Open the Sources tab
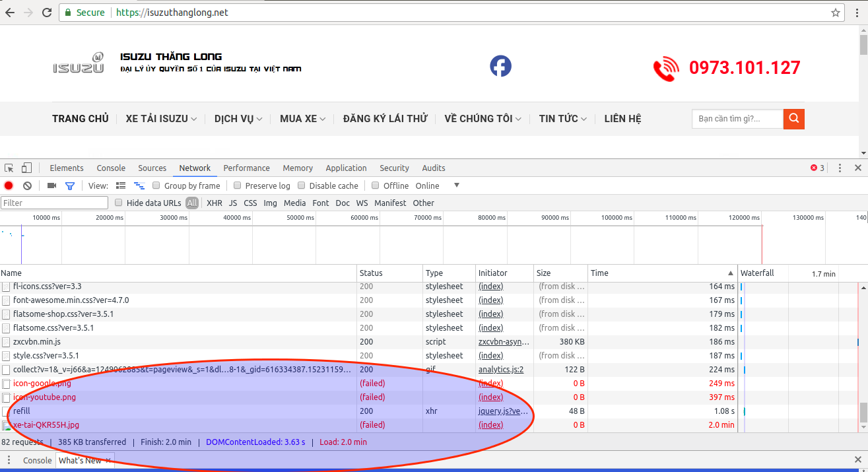The width and height of the screenshot is (868, 472). [152, 168]
